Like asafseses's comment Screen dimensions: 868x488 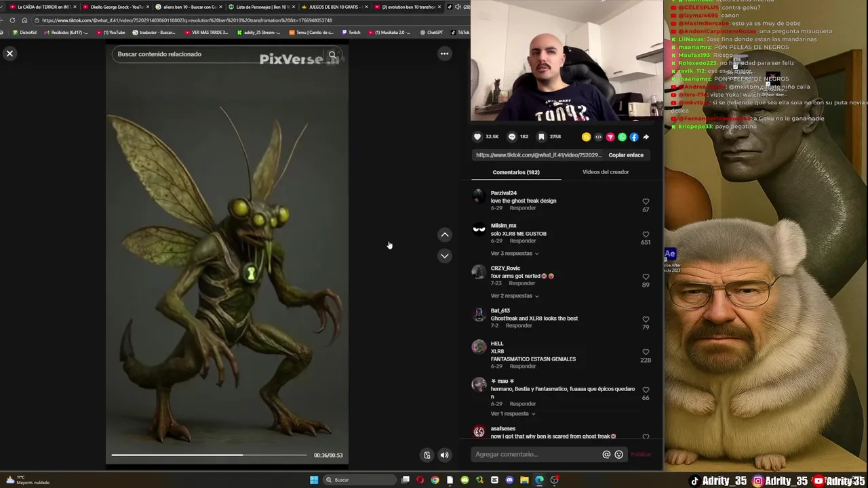pyautogui.click(x=646, y=436)
